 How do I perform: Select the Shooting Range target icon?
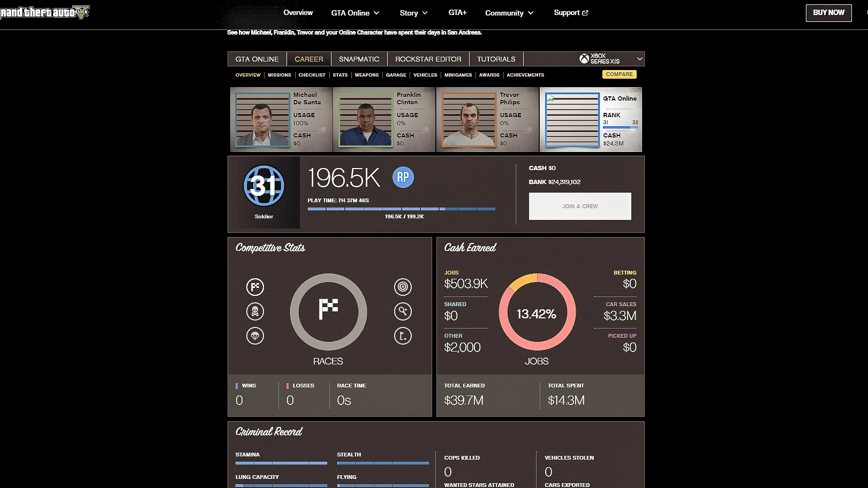point(403,287)
